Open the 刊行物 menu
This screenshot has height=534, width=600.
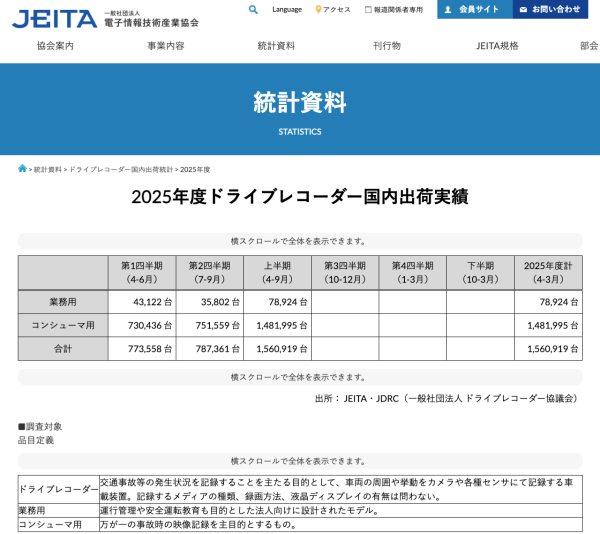pyautogui.click(x=387, y=46)
